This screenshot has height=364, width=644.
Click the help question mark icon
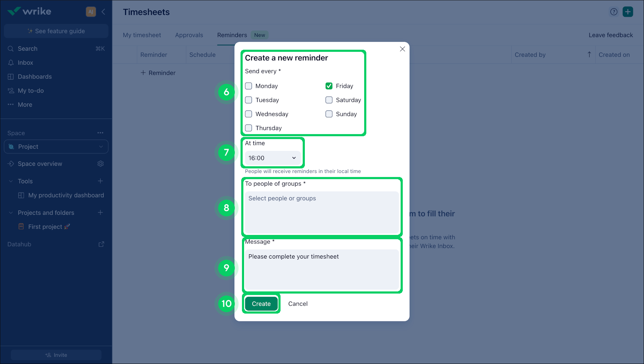click(x=614, y=12)
